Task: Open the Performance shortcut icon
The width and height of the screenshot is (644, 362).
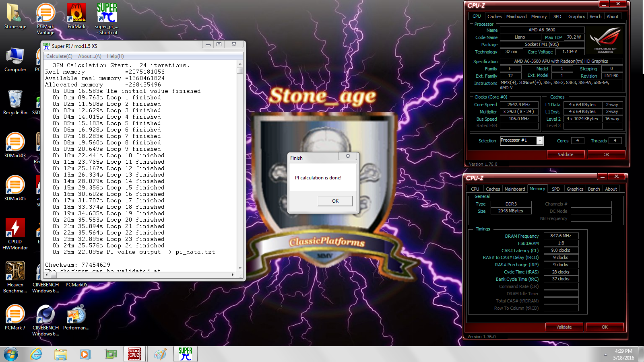Action: pos(76,317)
